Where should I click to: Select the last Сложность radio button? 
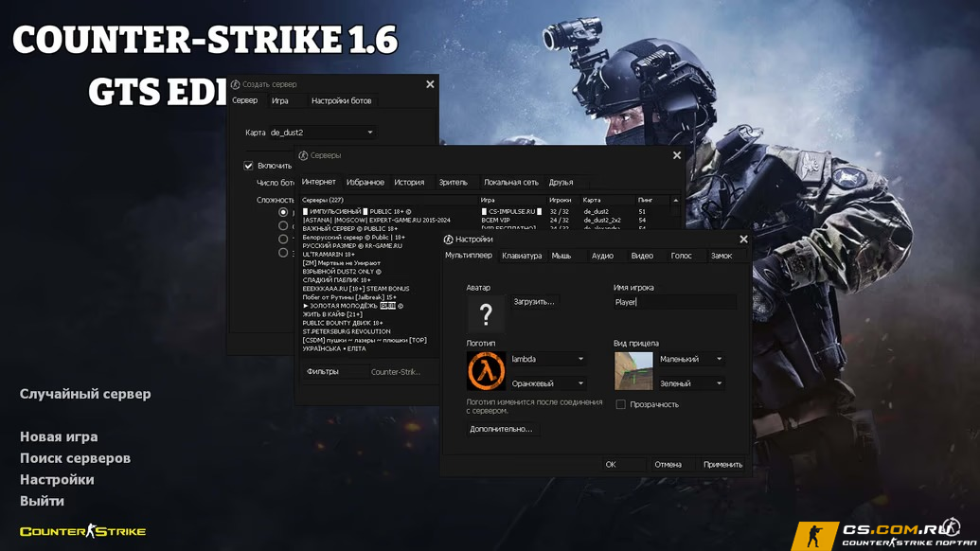[283, 253]
